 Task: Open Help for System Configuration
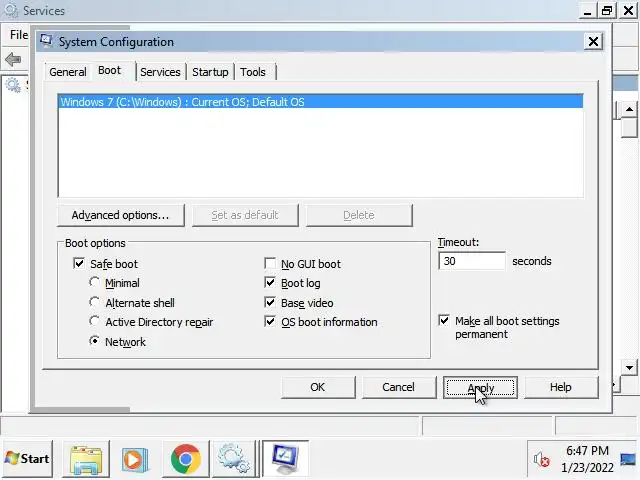560,387
